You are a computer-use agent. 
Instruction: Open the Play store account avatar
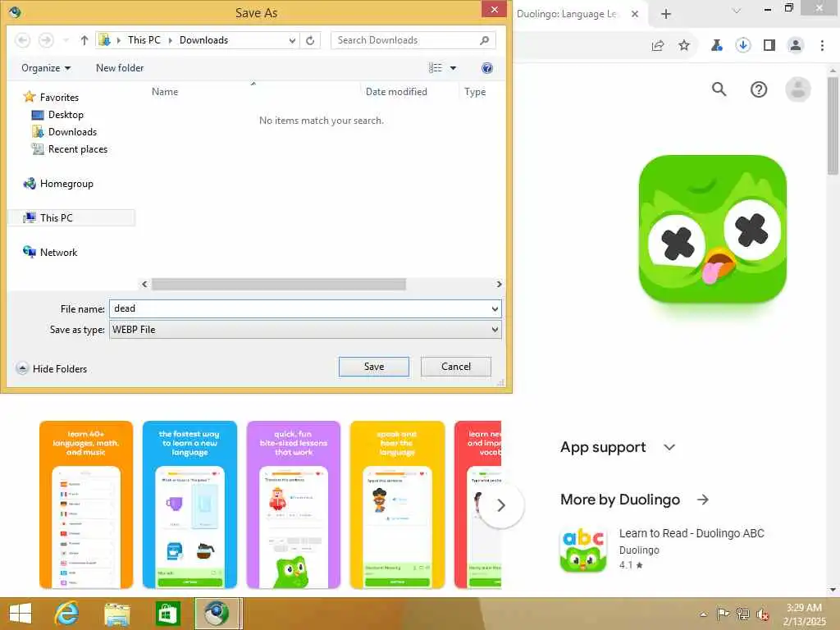(x=798, y=89)
